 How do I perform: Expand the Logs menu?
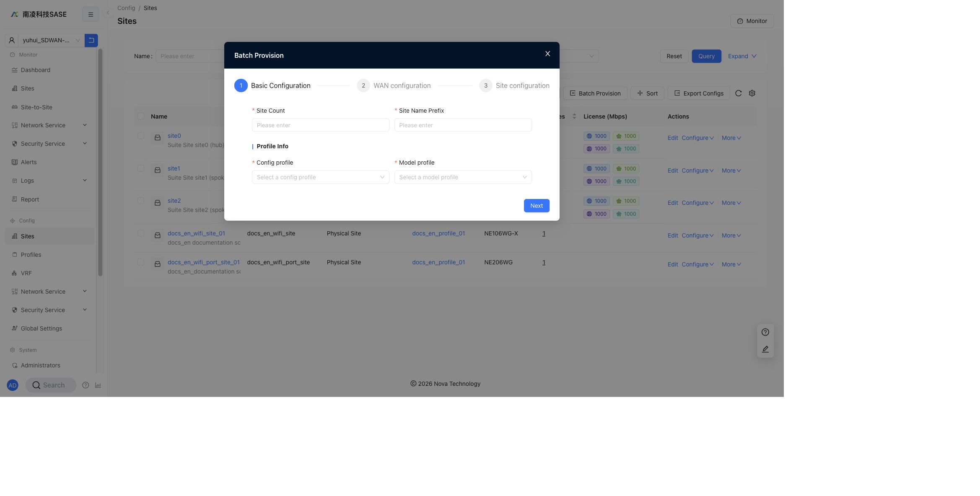pyautogui.click(x=50, y=181)
